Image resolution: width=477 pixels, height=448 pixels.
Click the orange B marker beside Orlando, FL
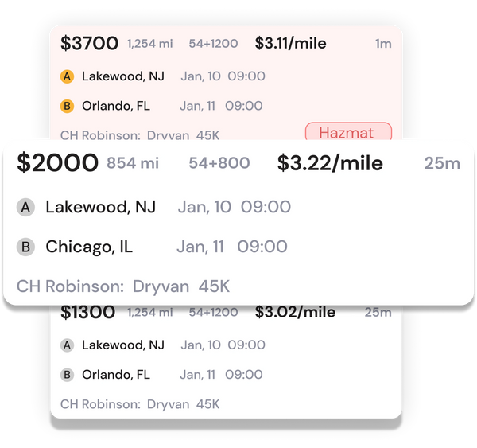pos(68,106)
